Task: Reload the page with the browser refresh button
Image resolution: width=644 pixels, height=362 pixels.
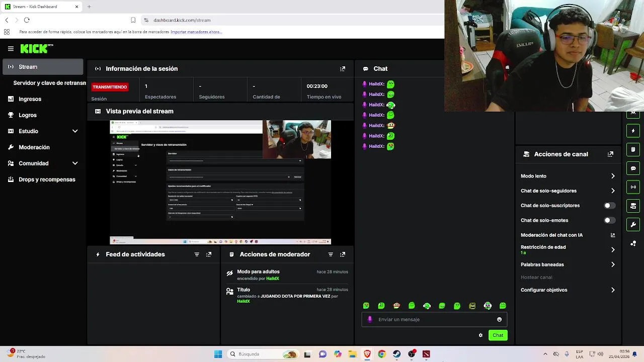Action: tap(27, 20)
